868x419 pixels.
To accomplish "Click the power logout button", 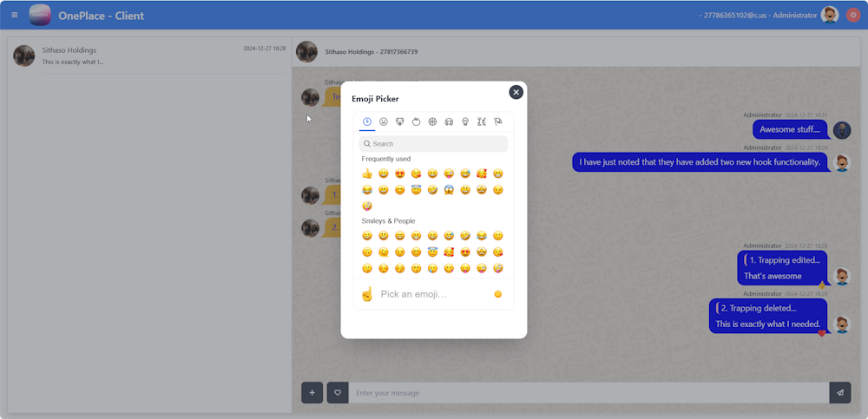I will pos(853,15).
